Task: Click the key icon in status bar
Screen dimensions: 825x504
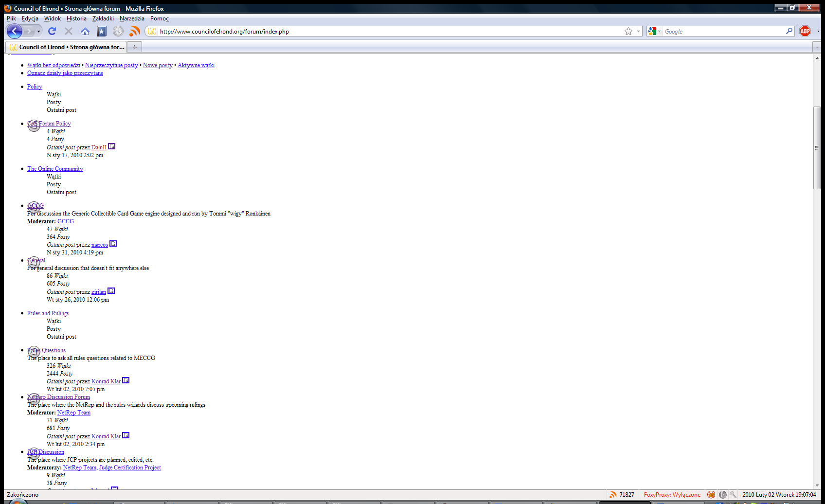Action: (x=733, y=495)
